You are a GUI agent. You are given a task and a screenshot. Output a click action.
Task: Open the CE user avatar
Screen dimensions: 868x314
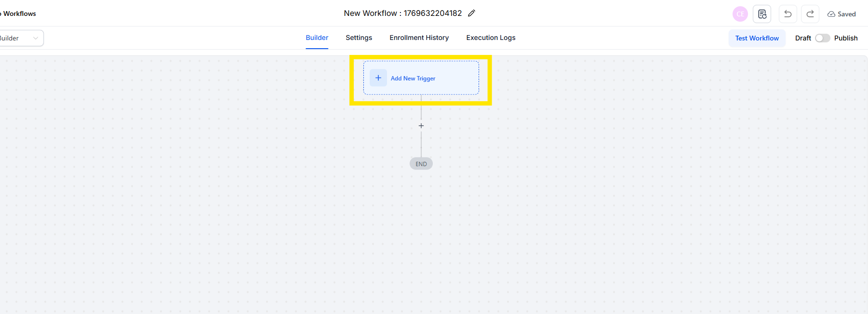(x=740, y=14)
